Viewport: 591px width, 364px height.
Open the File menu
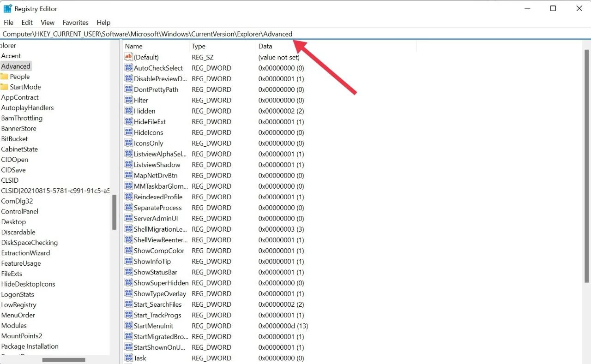click(x=8, y=23)
